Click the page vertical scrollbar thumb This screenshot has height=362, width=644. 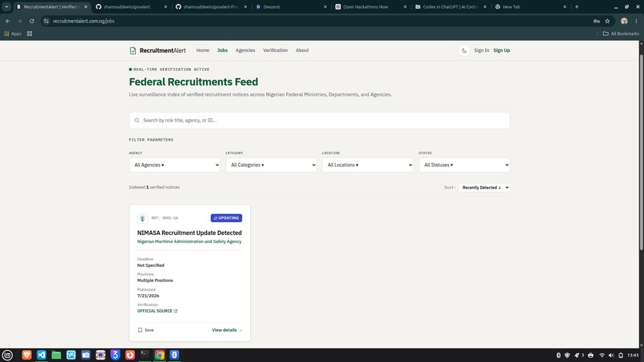[x=641, y=152]
